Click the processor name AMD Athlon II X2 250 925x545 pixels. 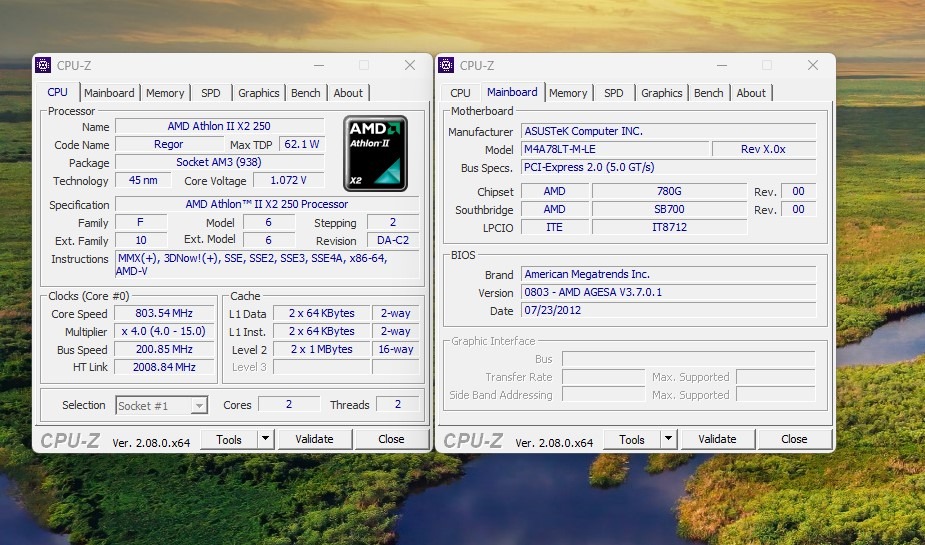[x=219, y=126]
